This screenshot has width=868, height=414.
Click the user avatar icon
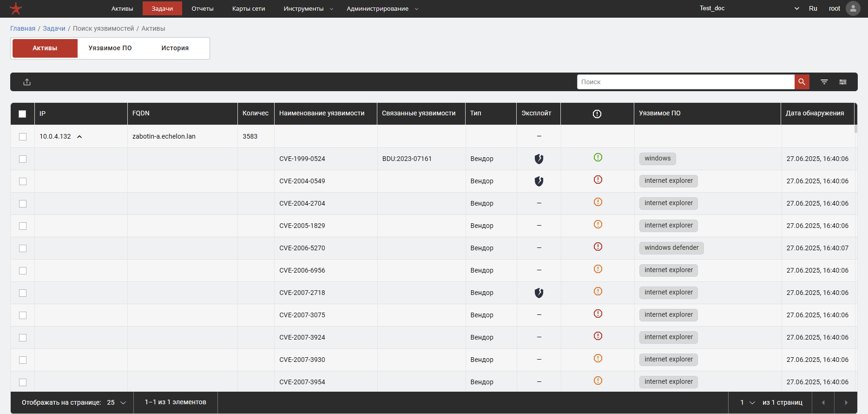click(x=853, y=8)
